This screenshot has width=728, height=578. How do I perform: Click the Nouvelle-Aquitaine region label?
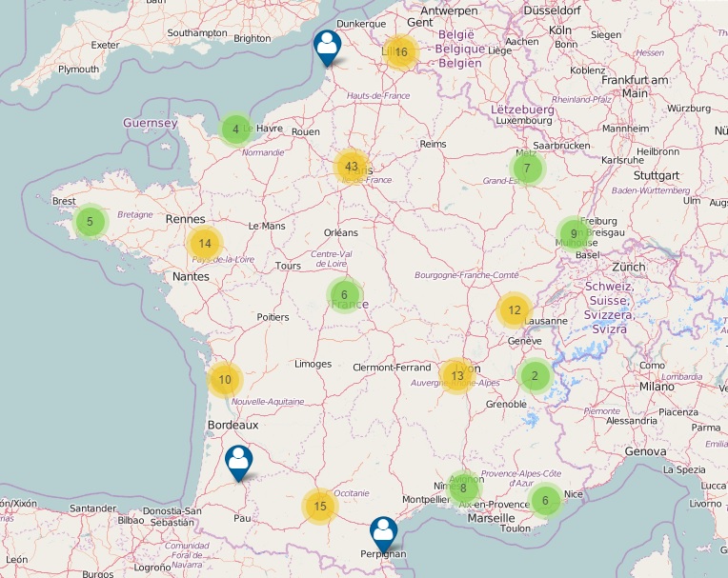pos(268,402)
